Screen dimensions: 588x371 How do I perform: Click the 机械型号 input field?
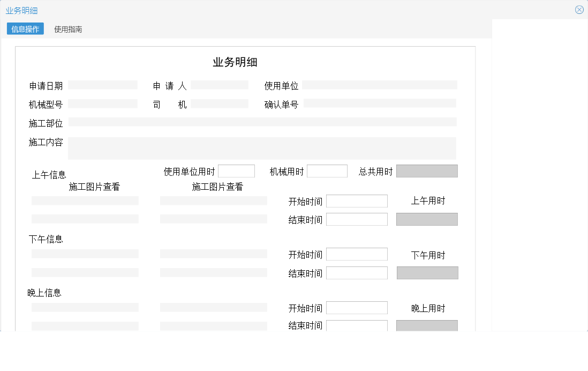point(103,103)
